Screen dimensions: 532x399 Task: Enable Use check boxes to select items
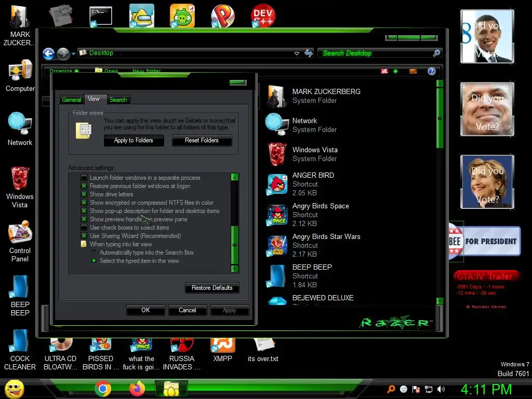click(84, 228)
